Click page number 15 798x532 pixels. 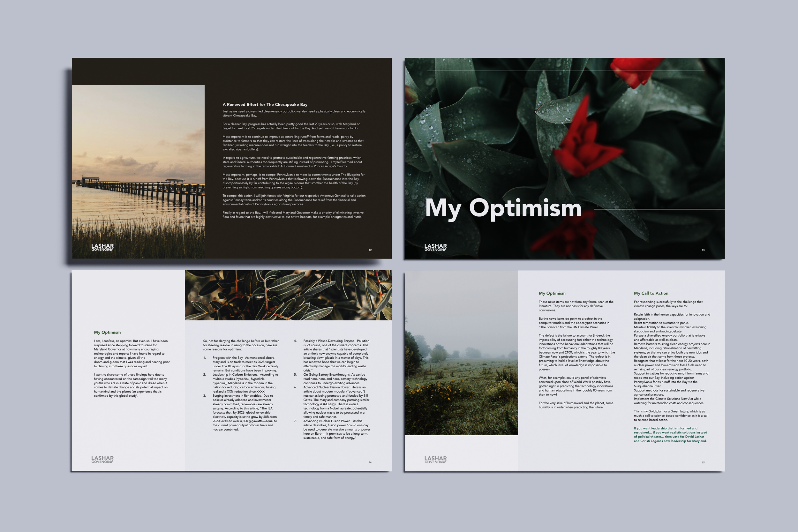(x=703, y=462)
